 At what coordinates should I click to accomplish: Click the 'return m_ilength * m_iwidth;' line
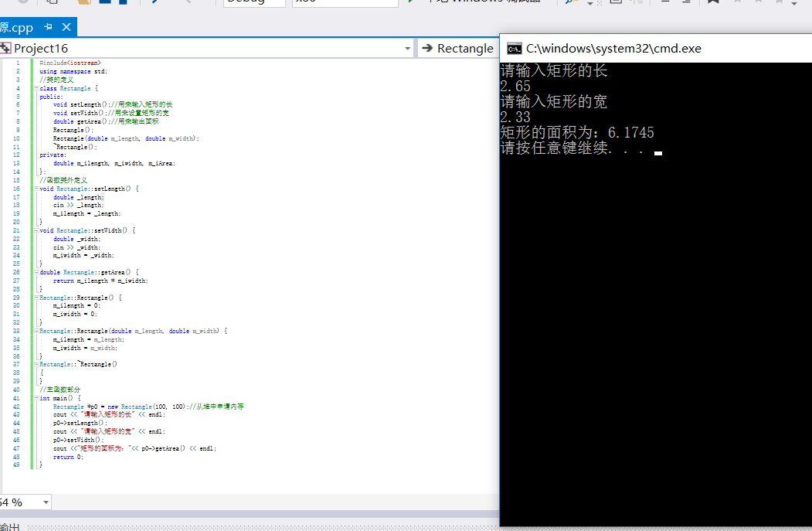(x=100, y=281)
